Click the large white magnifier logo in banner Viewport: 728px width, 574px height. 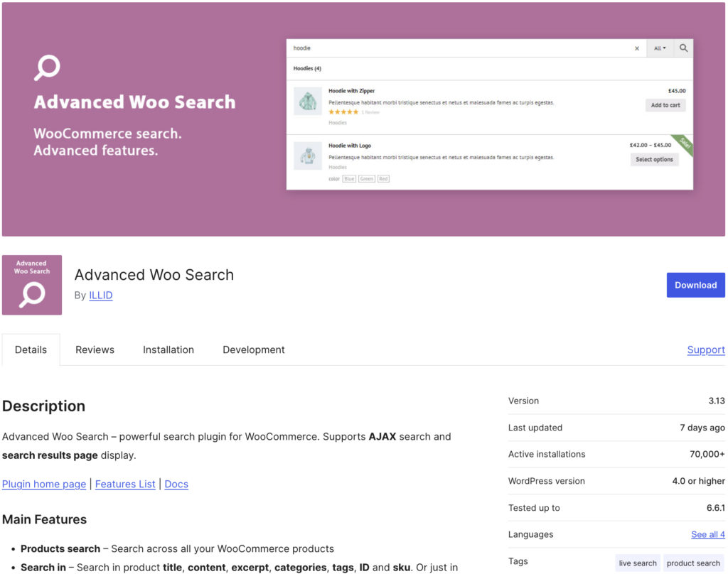point(47,67)
